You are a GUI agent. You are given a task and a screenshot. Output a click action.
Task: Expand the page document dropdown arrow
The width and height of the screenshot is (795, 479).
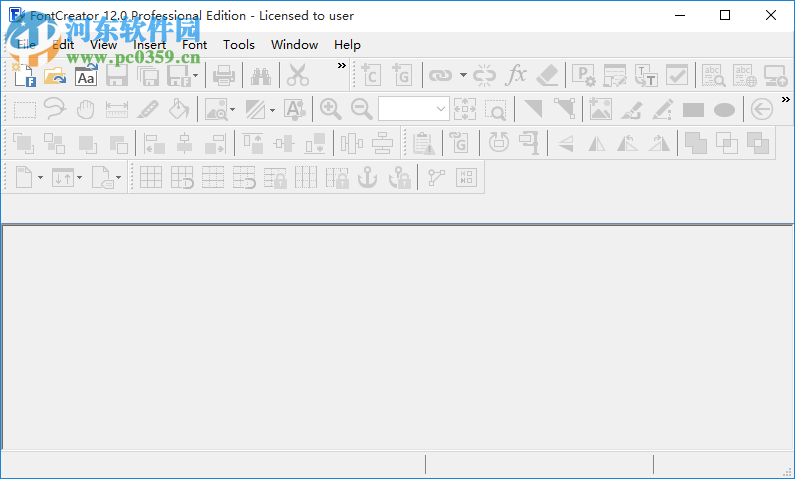tap(40, 177)
